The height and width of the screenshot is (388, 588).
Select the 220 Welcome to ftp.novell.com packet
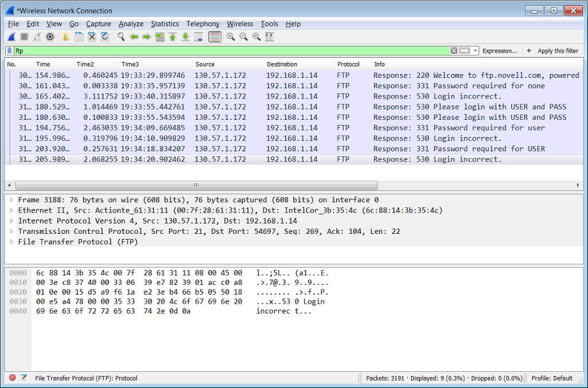[286, 75]
